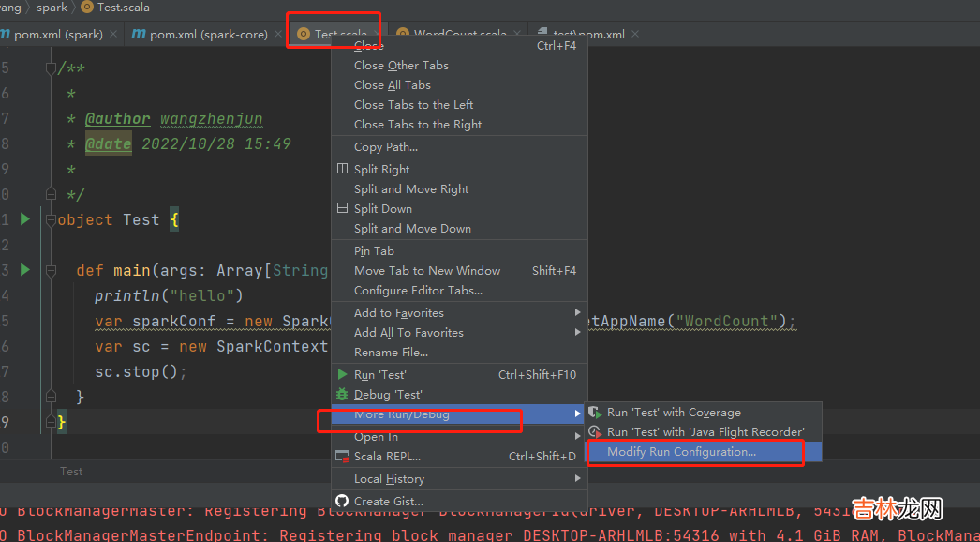Click Modify Run Configuration... menu item
Image resolution: width=980 pixels, height=542 pixels.
681,452
